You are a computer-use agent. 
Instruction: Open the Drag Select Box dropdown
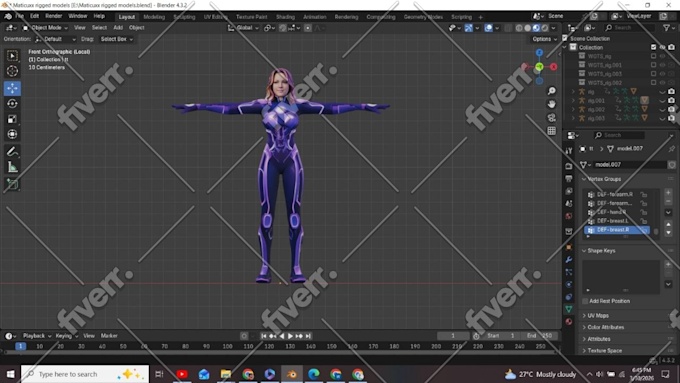(x=116, y=39)
